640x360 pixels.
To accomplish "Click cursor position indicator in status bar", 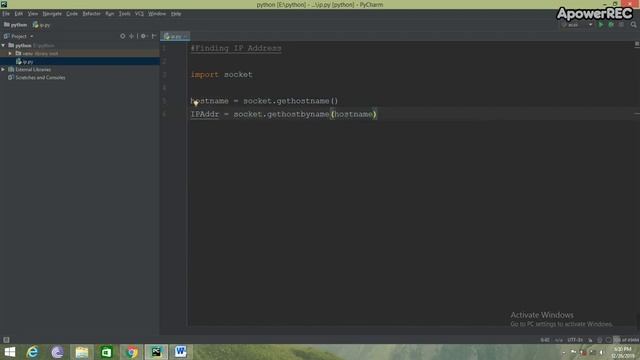I will 545,340.
